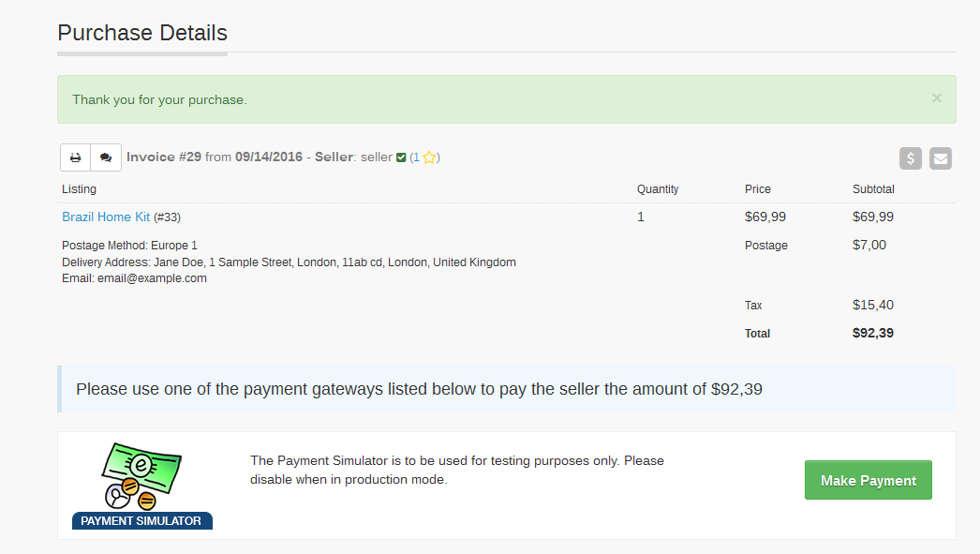The width and height of the screenshot is (980, 554).
Task: Print invoice using the printer icon
Action: (76, 157)
